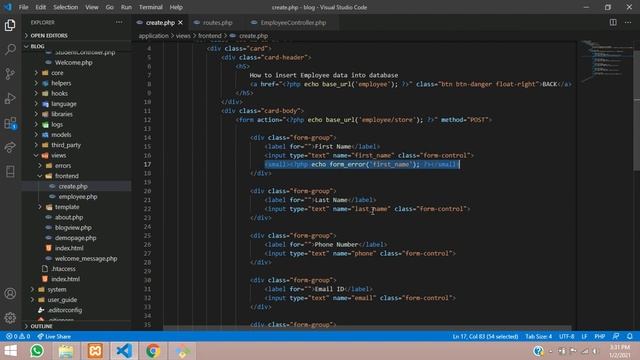Open the Search view icon
The width and height of the screenshot is (640, 360).
[x=10, y=49]
